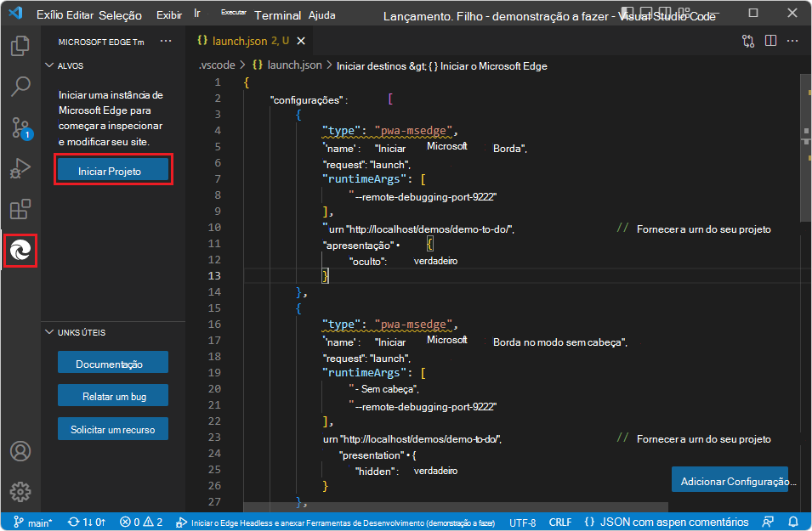Click Solicitar um recurso button
The height and width of the screenshot is (531, 812).
[x=113, y=428]
